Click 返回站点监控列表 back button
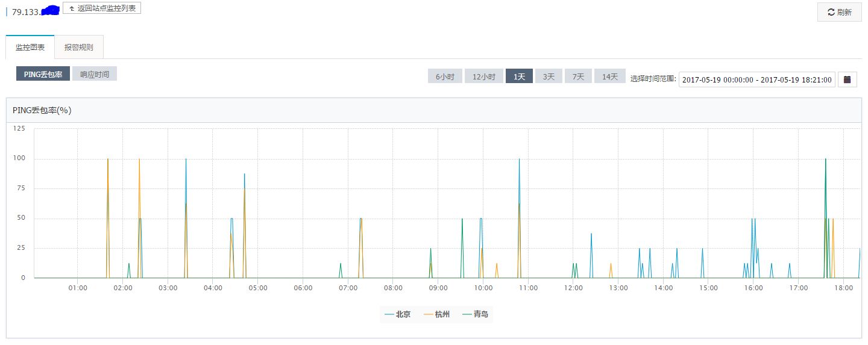This screenshot has height=345, width=868. pyautogui.click(x=102, y=8)
